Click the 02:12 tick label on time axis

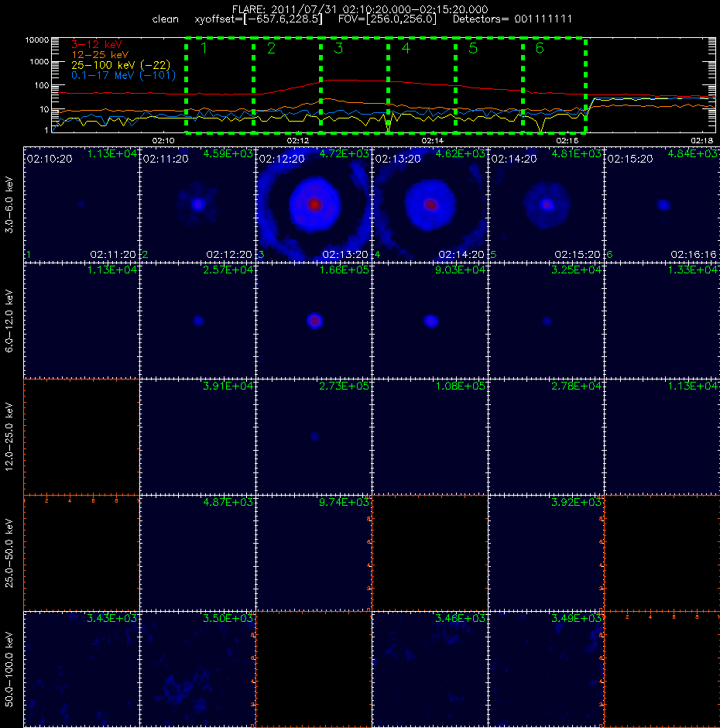pos(298,140)
